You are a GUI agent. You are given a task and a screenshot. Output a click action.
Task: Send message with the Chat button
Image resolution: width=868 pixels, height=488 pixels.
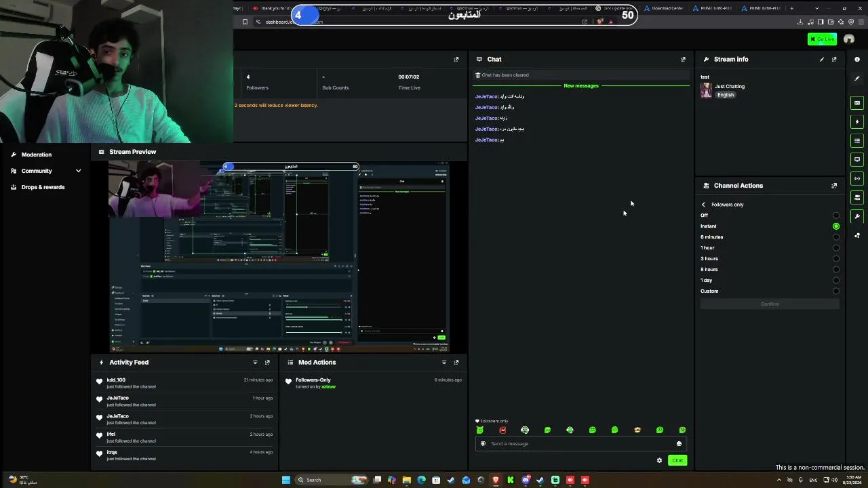pyautogui.click(x=677, y=461)
